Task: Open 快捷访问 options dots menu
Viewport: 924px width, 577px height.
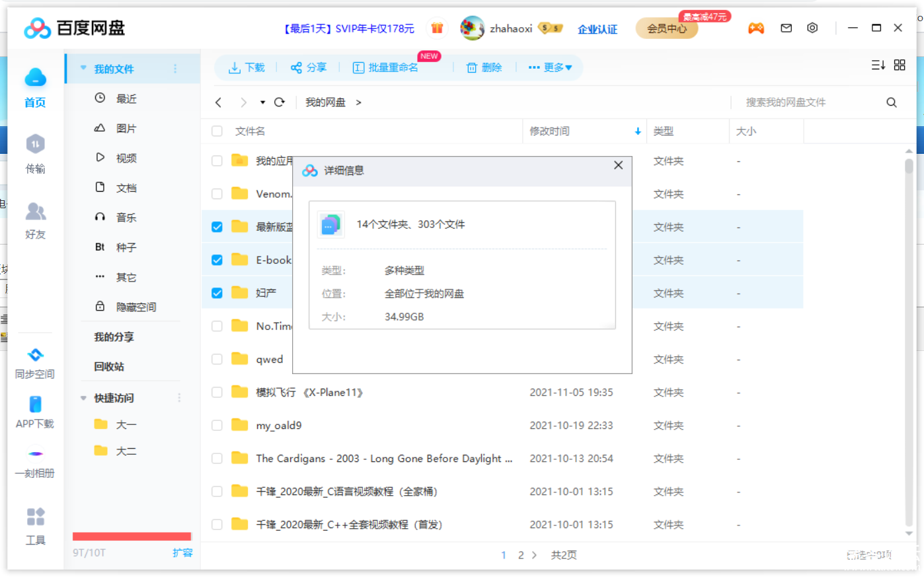Action: [x=179, y=398]
